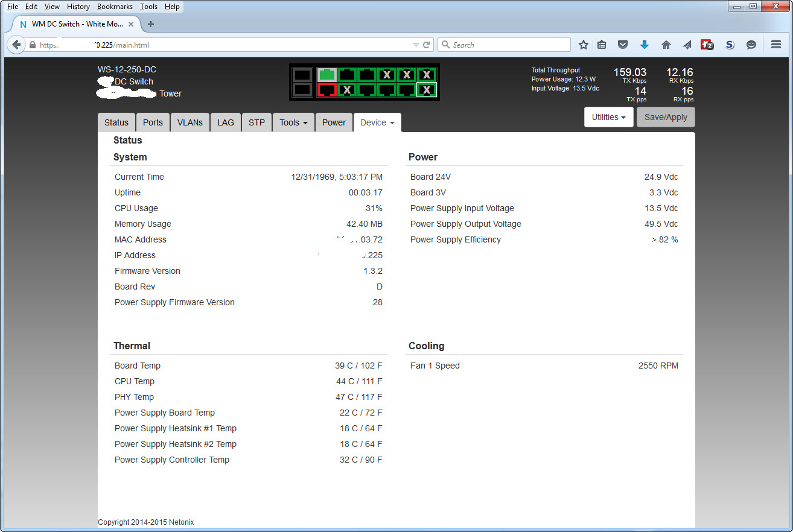Click the back navigation arrow
Image resolution: width=793 pixels, height=532 pixels.
(x=17, y=45)
